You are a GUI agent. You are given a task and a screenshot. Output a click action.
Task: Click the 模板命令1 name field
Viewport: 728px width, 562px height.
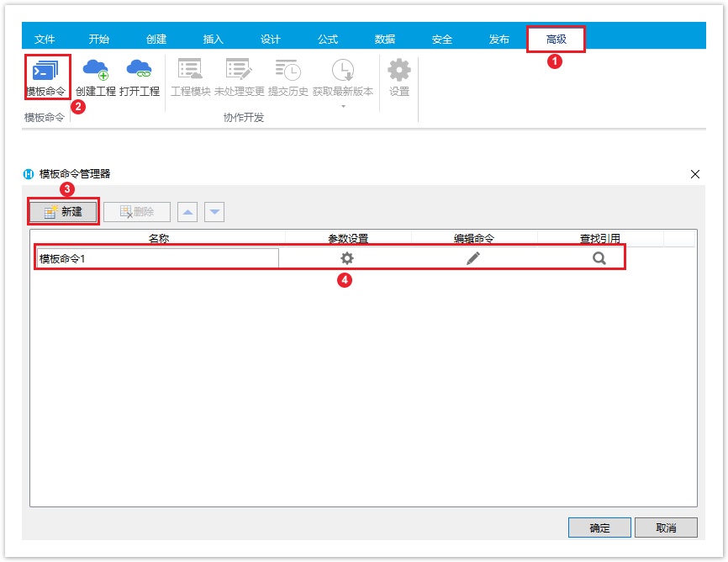point(158,258)
